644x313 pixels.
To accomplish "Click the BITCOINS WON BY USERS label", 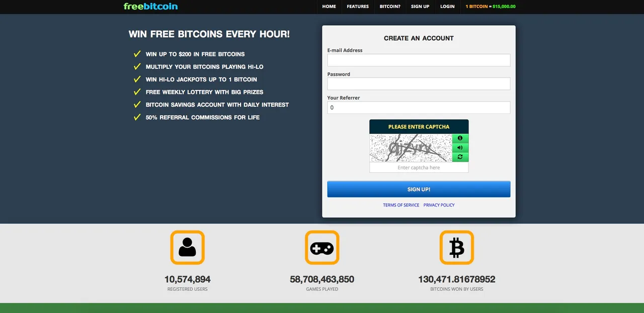I will point(457,289).
